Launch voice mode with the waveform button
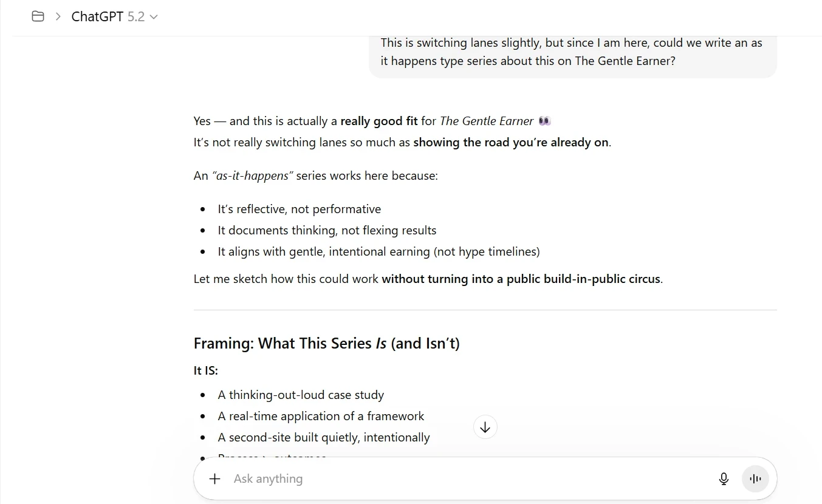 tap(755, 478)
